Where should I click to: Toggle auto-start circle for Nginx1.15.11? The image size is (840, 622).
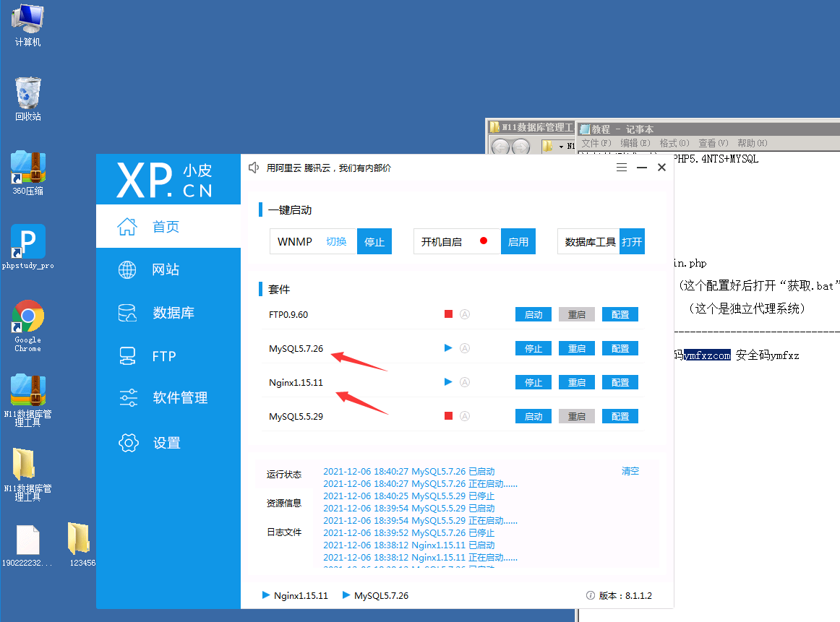466,382
